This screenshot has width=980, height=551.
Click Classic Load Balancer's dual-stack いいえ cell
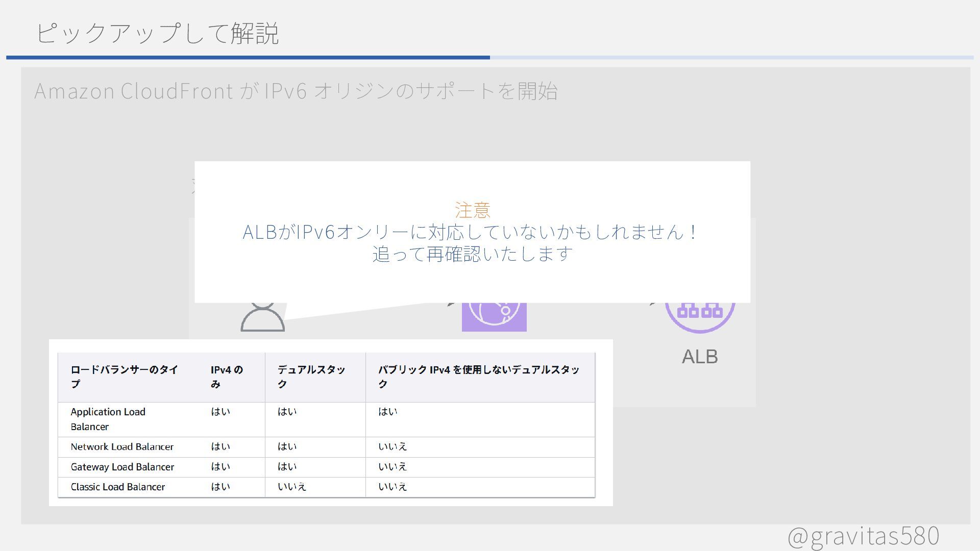coord(291,487)
